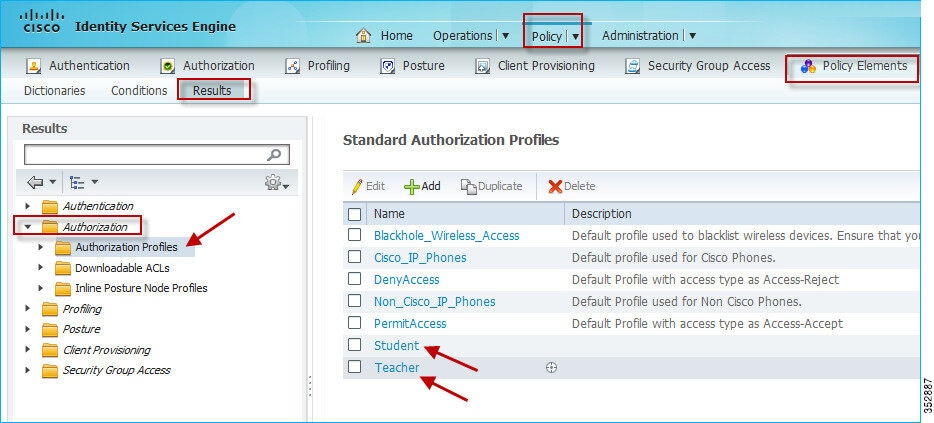Click the Profiling tab icon
Screen dimensions: 934x423
pos(292,66)
